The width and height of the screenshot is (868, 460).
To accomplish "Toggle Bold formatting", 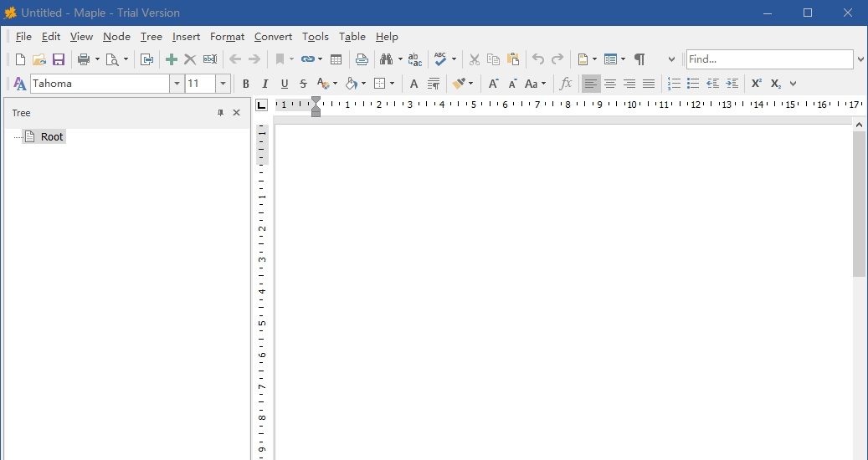I will [246, 84].
